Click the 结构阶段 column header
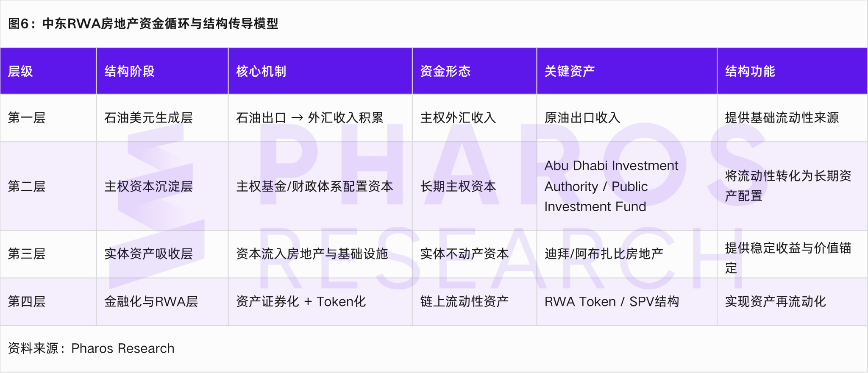 coord(129,71)
